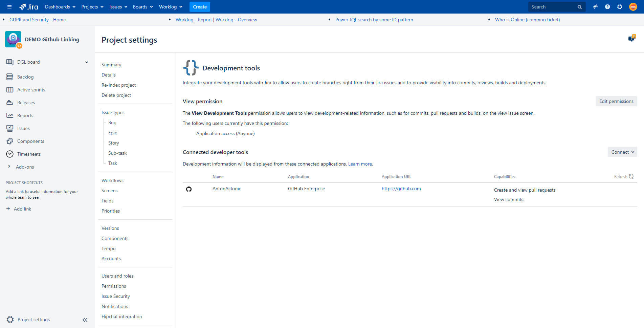Click the Active sprints icon
Viewport: 644px width, 328px height.
(10, 90)
